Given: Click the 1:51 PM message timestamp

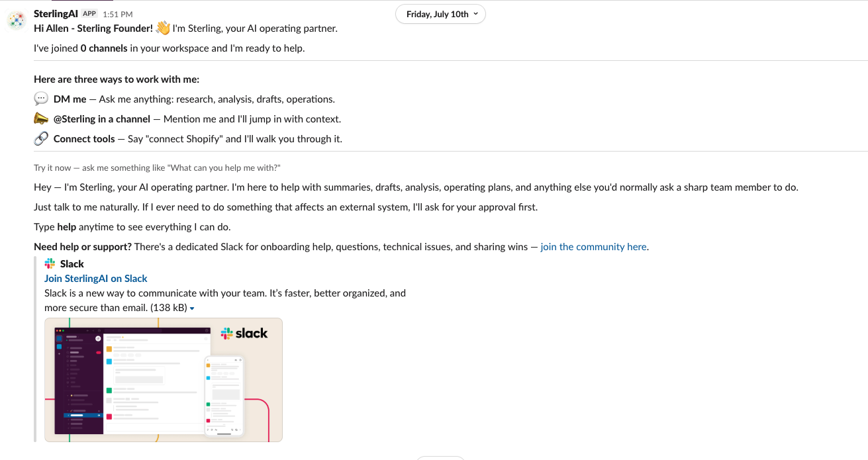Looking at the screenshot, I should 118,14.
